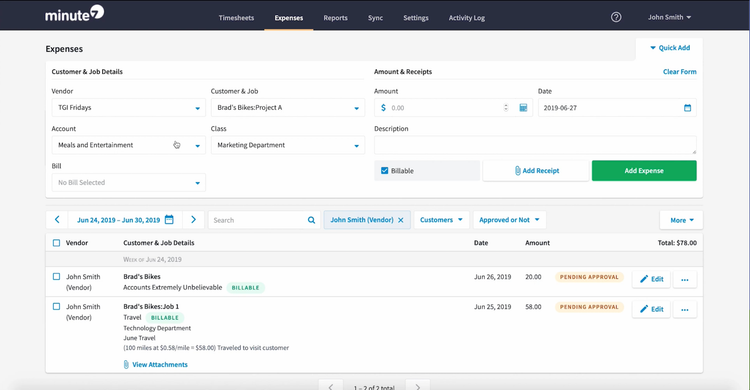Go to previous page of results
Image resolution: width=750 pixels, height=390 pixels.
pos(331,386)
